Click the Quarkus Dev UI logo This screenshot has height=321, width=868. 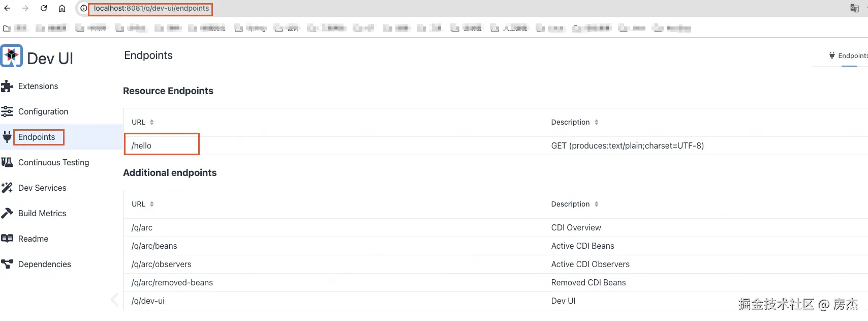[x=12, y=56]
